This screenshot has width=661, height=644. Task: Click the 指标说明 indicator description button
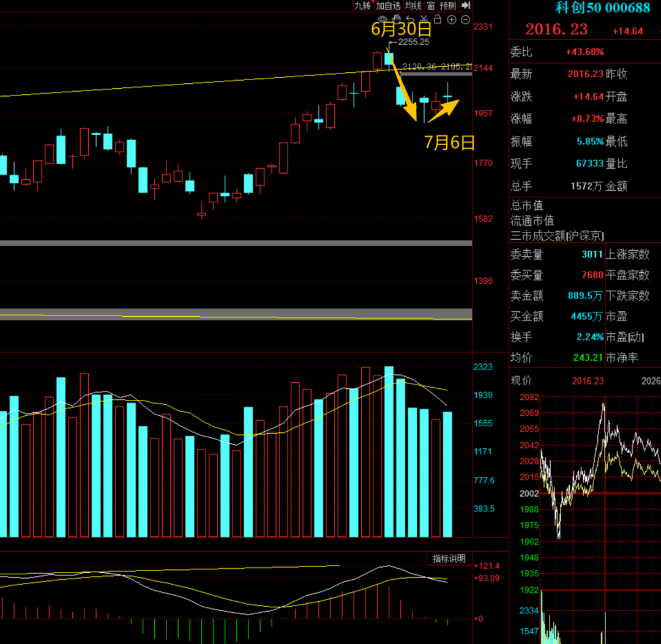[x=449, y=558]
